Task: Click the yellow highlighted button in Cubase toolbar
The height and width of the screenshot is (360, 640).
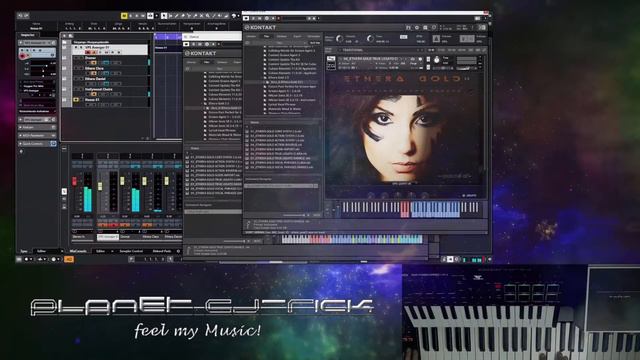Action: pyautogui.click(x=124, y=16)
